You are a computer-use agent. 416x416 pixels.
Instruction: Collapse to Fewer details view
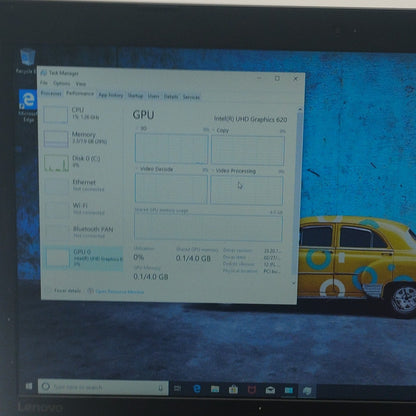pos(67,291)
